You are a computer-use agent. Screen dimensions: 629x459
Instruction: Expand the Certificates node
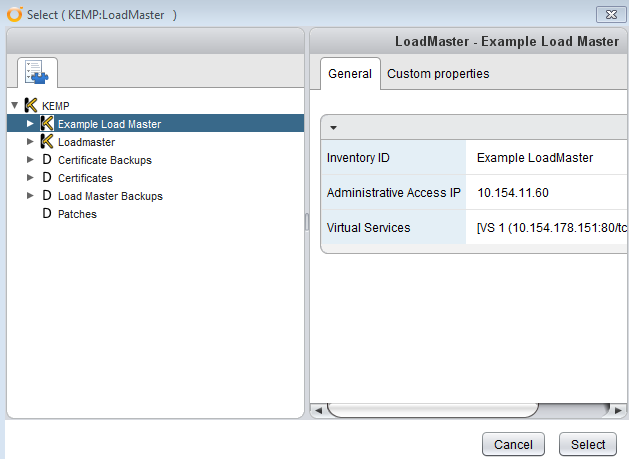[30, 178]
